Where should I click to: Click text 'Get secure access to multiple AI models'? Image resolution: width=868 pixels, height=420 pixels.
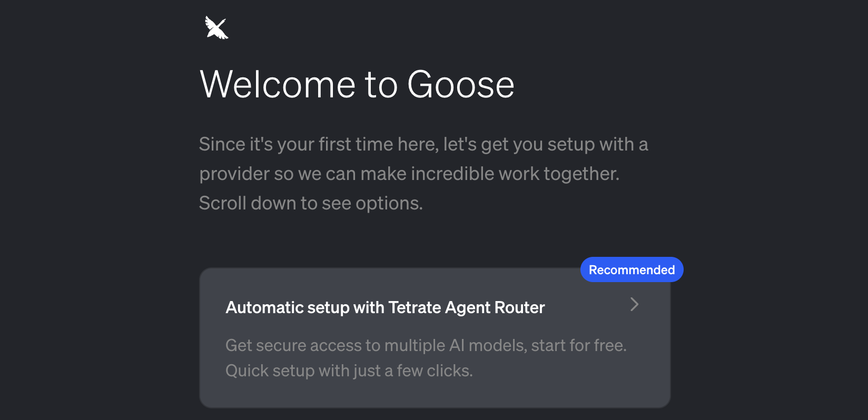pos(376,345)
